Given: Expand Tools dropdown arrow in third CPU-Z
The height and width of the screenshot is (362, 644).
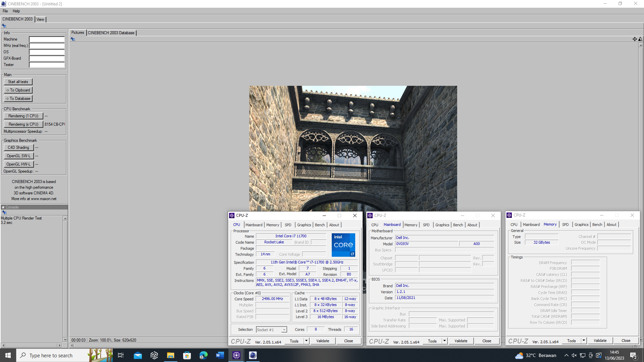Looking at the screenshot, I should pos(584,341).
